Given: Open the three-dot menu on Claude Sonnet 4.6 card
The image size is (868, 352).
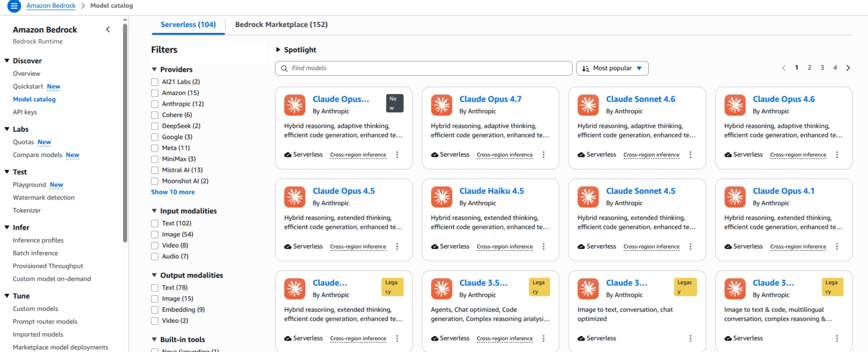Looking at the screenshot, I should click(691, 155).
